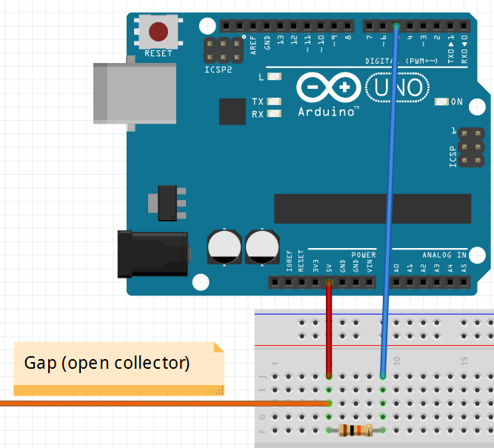Click the UNO label on the board

pyautogui.click(x=397, y=87)
